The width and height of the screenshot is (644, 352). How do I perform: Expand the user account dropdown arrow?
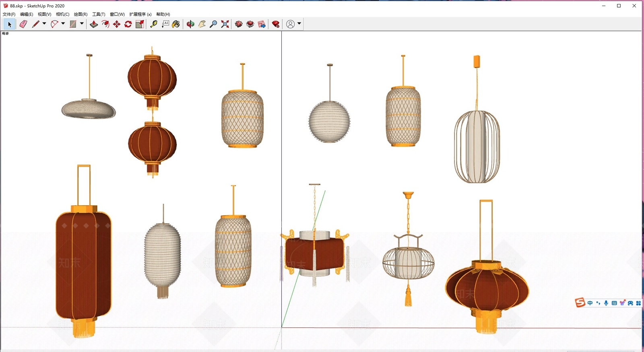click(x=299, y=24)
